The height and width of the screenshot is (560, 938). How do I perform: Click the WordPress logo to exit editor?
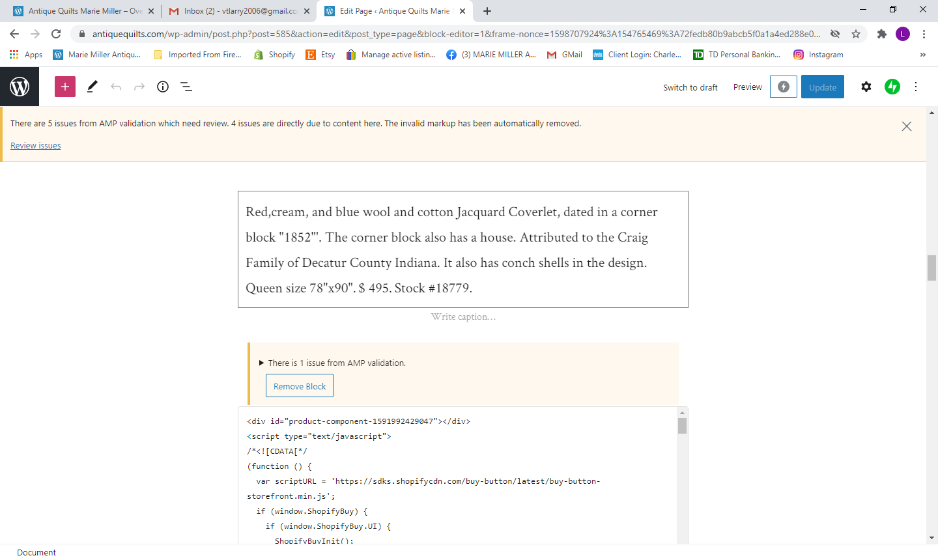click(20, 87)
